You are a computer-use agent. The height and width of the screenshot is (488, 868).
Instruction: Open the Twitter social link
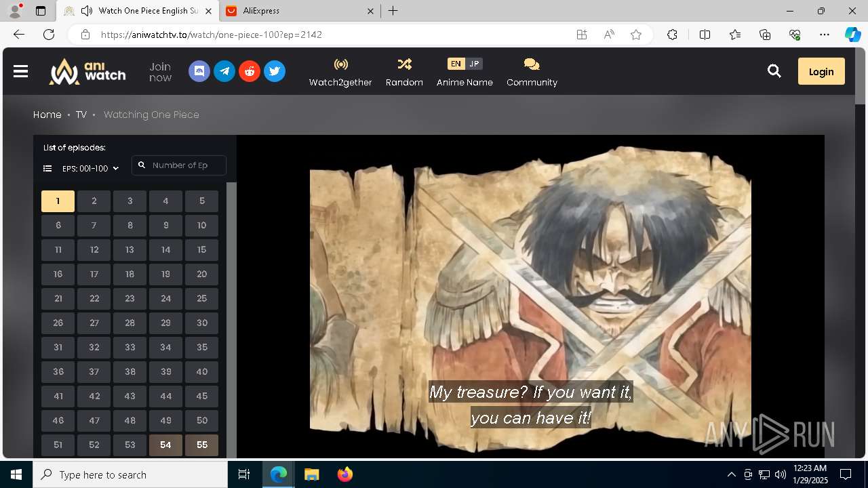point(275,71)
